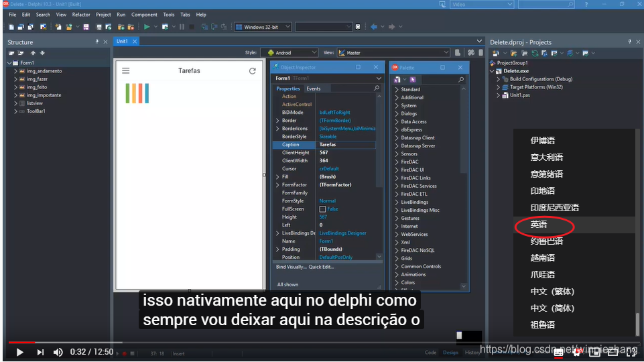Toggle the FullScreen checkbox in Object Inspector

click(322, 209)
